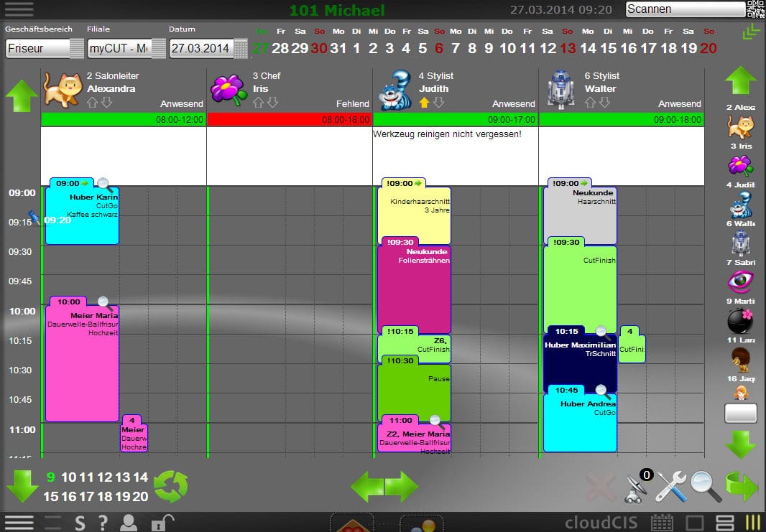Screen dimensions: 766x532
Task: Select 9 Marti bomb avatar in sidebar
Action: [741, 321]
